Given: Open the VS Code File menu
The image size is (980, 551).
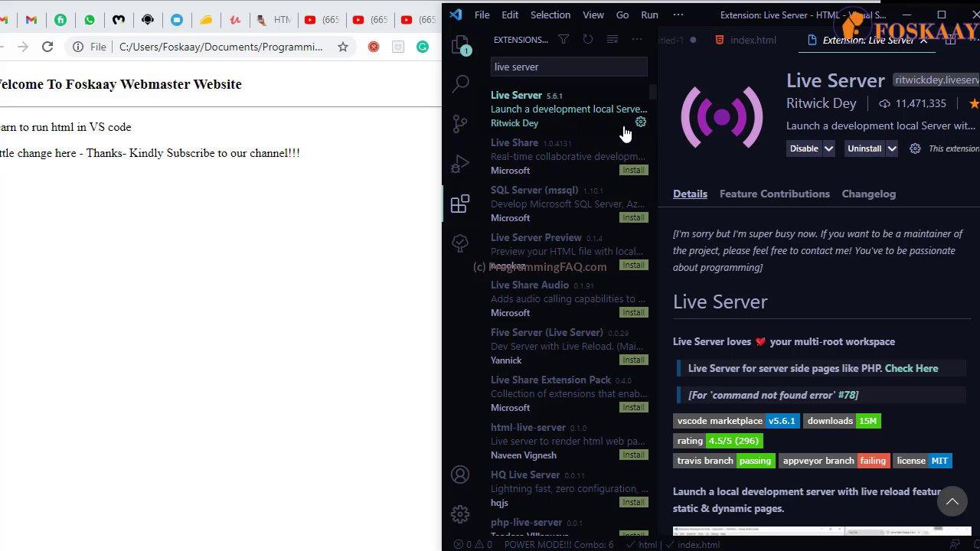Looking at the screenshot, I should (482, 15).
